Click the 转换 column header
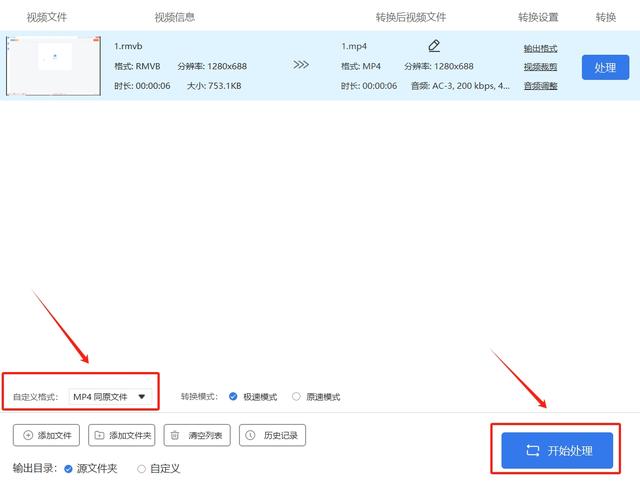 (606, 17)
